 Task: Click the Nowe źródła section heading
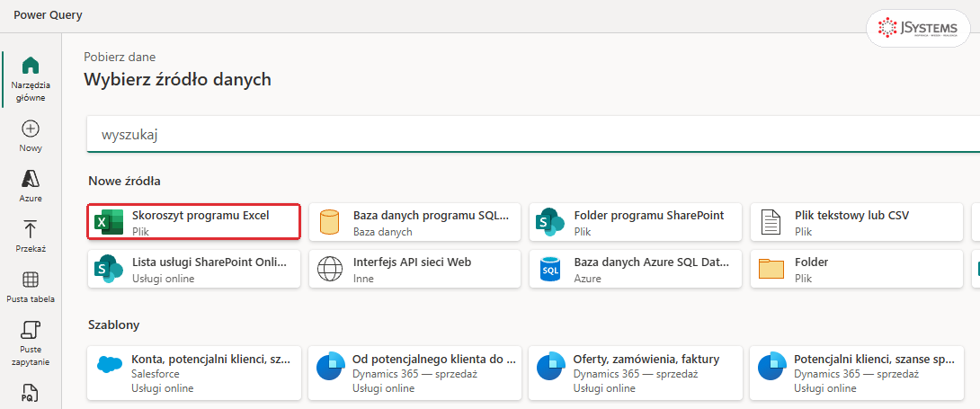[124, 181]
